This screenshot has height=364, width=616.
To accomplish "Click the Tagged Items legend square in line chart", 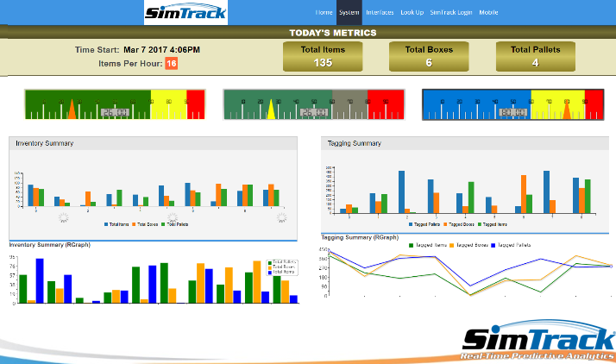I will (x=411, y=245).
